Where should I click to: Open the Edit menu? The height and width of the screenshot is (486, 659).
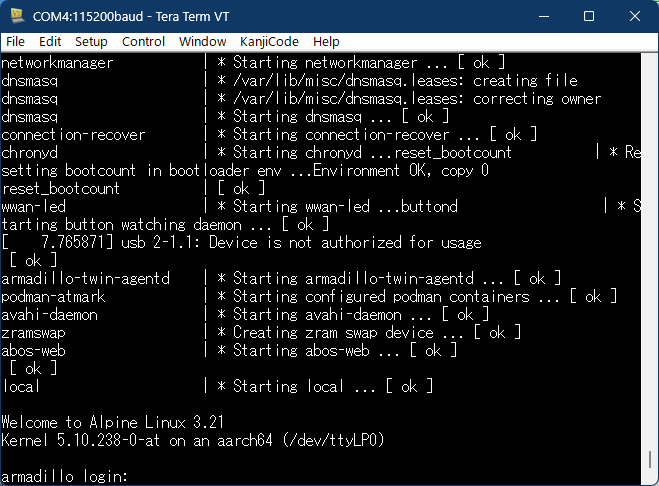[50, 42]
